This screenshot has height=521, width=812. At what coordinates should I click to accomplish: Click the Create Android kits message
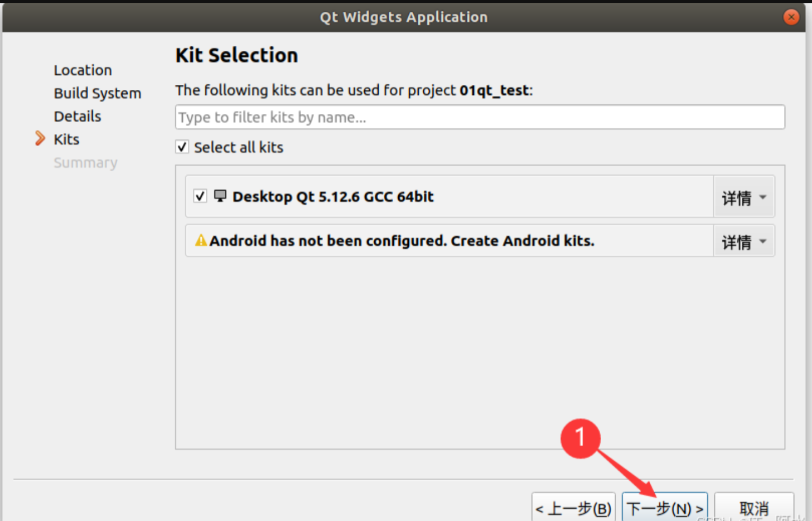[x=402, y=241]
